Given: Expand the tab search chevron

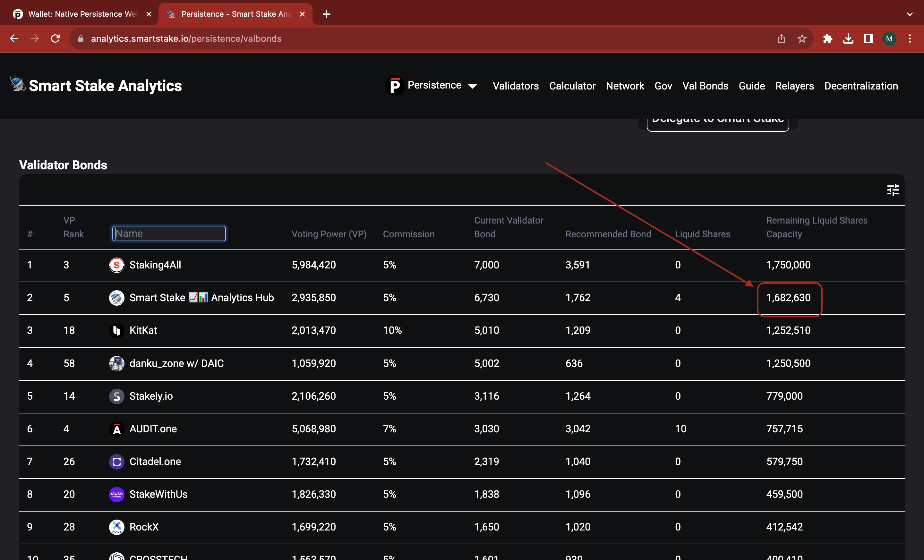Looking at the screenshot, I should coord(910,14).
